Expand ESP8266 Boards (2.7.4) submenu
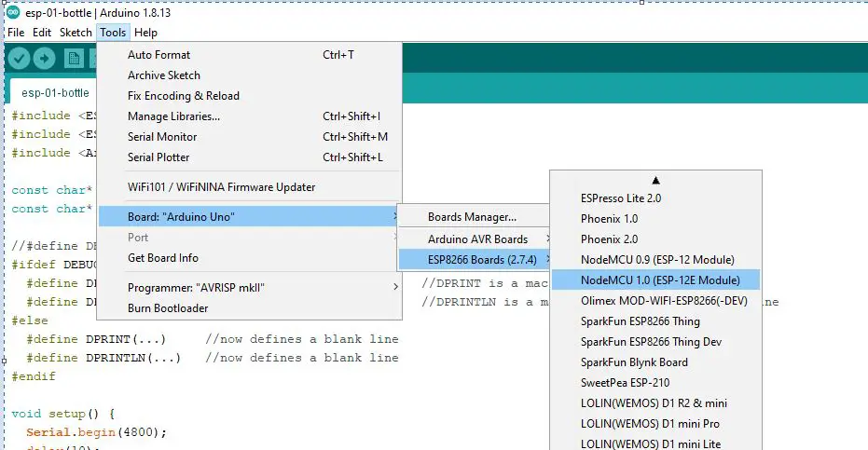 click(474, 260)
